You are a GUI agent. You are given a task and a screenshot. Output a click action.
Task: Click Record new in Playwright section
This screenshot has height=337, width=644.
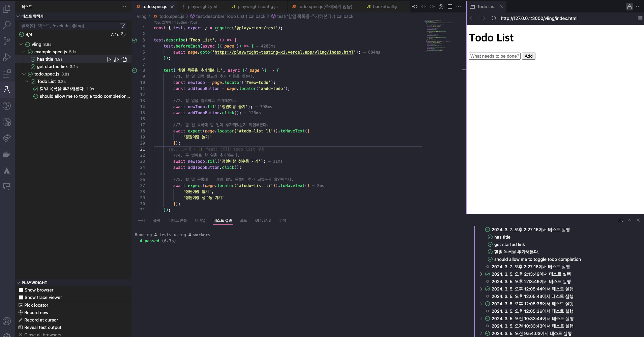tap(36, 313)
